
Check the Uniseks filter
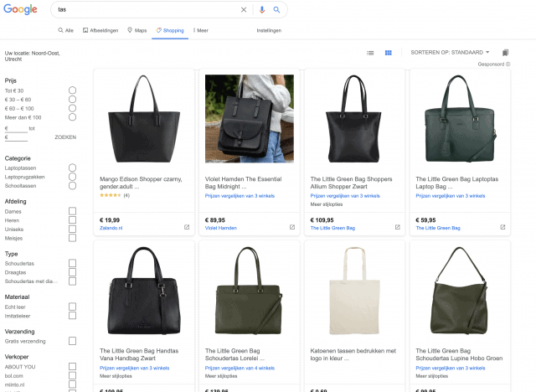[72, 229]
